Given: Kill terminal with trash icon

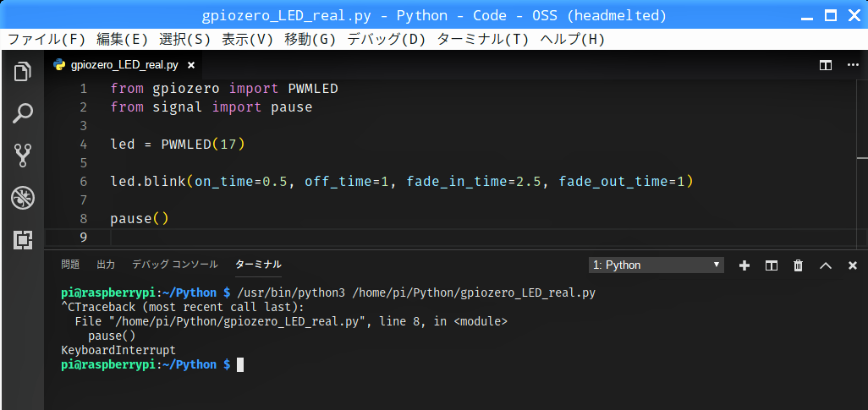Looking at the screenshot, I should pyautogui.click(x=799, y=265).
